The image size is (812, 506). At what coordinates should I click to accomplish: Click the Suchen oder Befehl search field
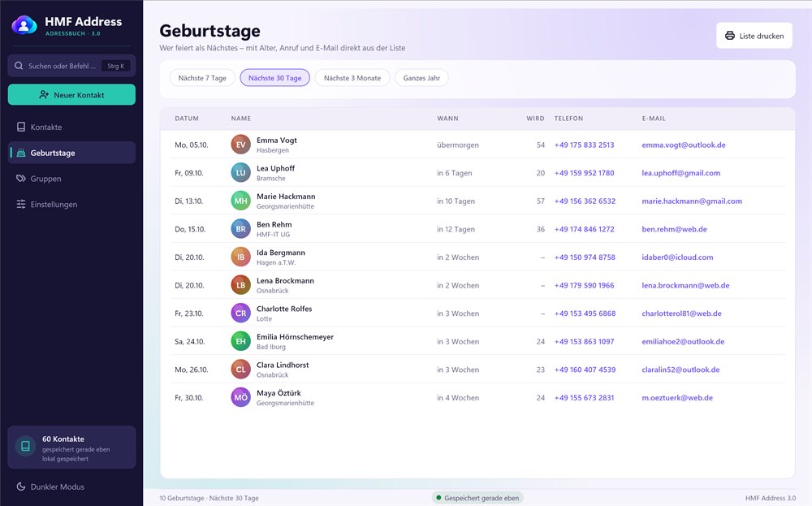(x=71, y=66)
